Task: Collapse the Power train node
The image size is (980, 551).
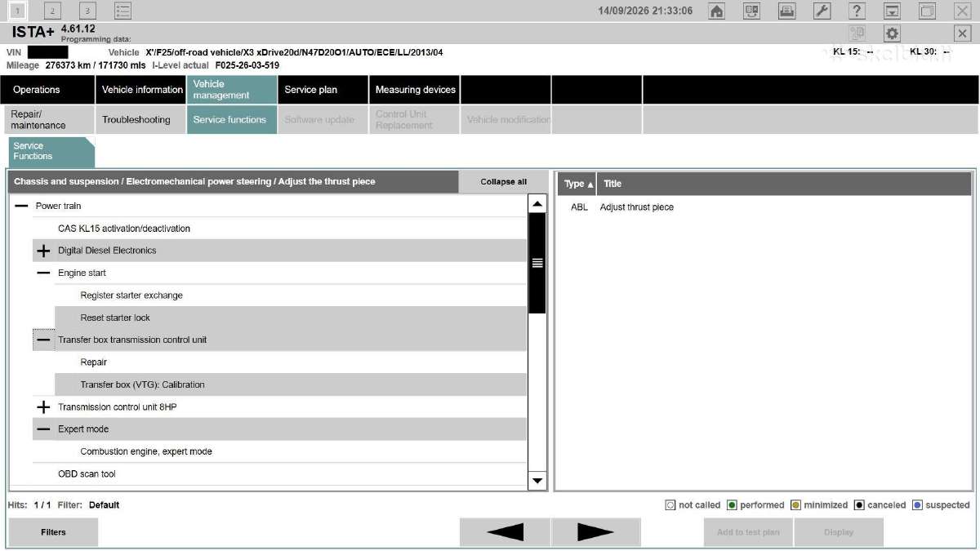Action: pyautogui.click(x=21, y=206)
